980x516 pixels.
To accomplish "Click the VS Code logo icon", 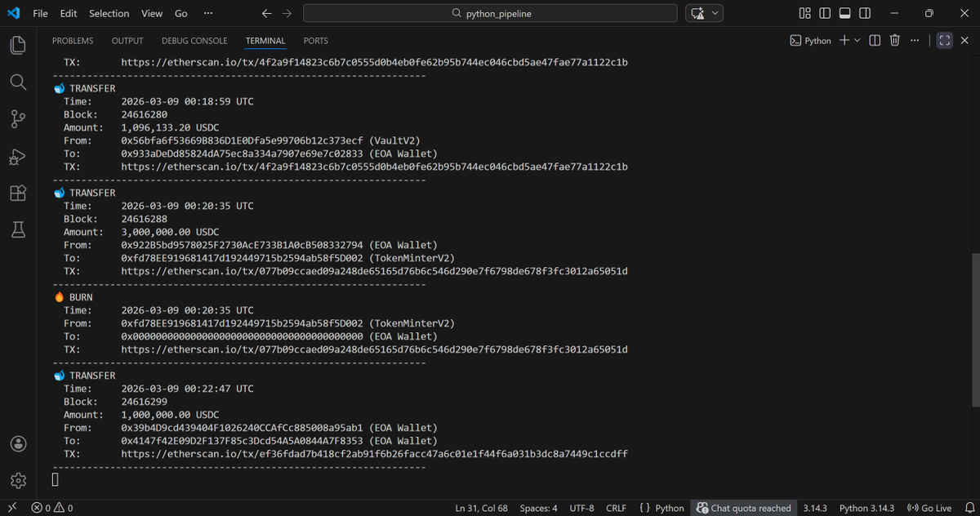I will tap(13, 13).
